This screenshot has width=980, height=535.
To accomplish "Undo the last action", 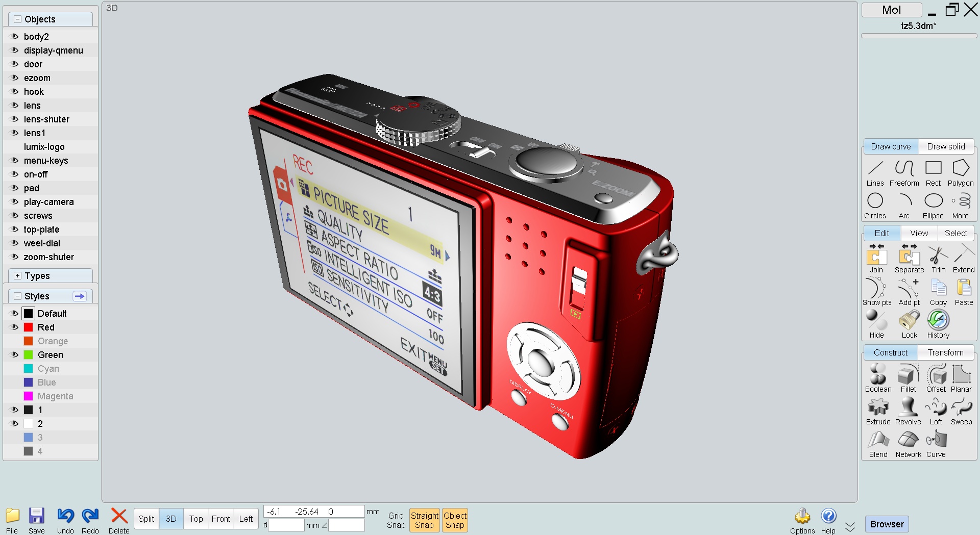I will click(x=65, y=520).
